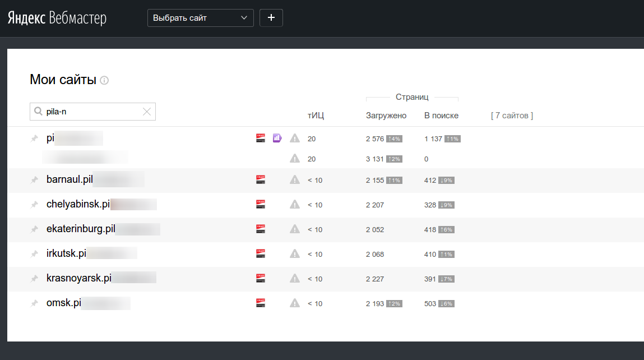Click red Direct icon for barnaul site

click(x=260, y=180)
